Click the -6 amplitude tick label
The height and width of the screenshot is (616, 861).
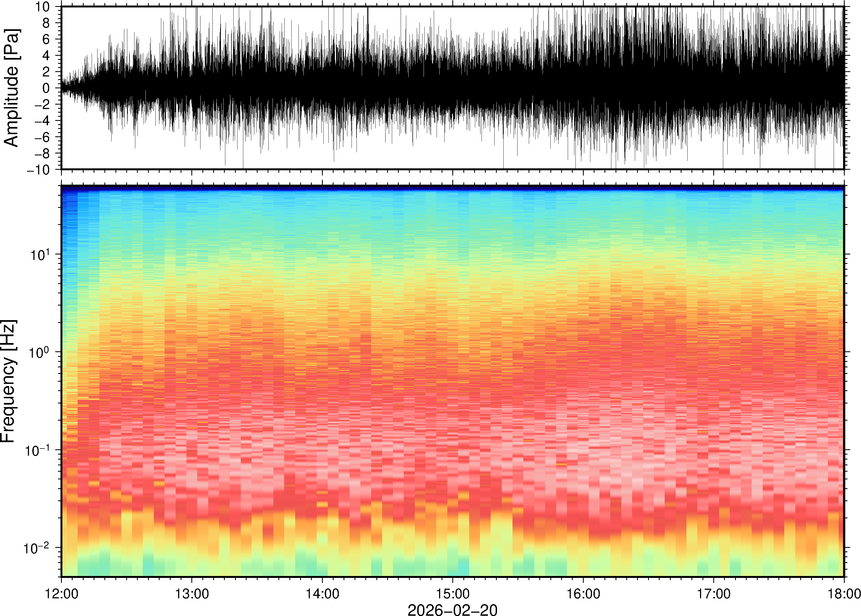[42, 137]
